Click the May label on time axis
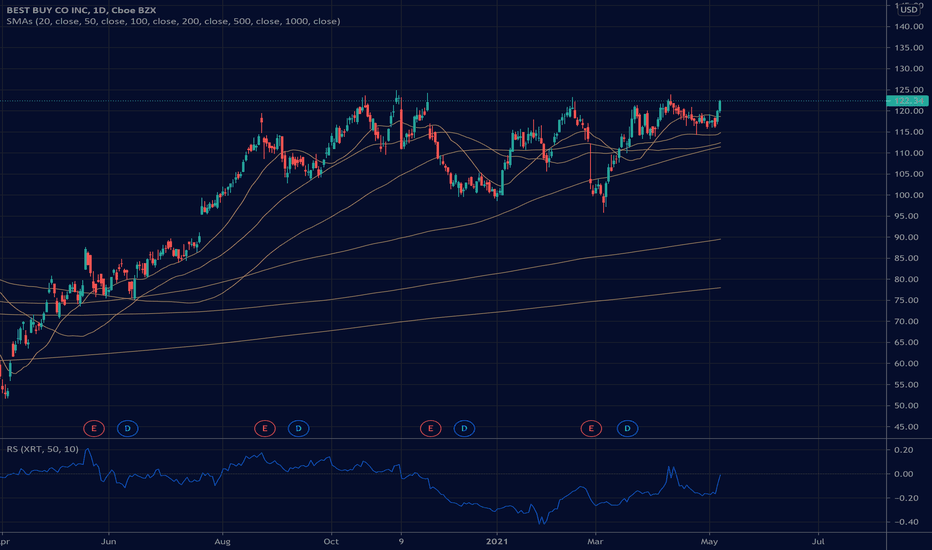This screenshot has height=550, width=932. click(709, 542)
